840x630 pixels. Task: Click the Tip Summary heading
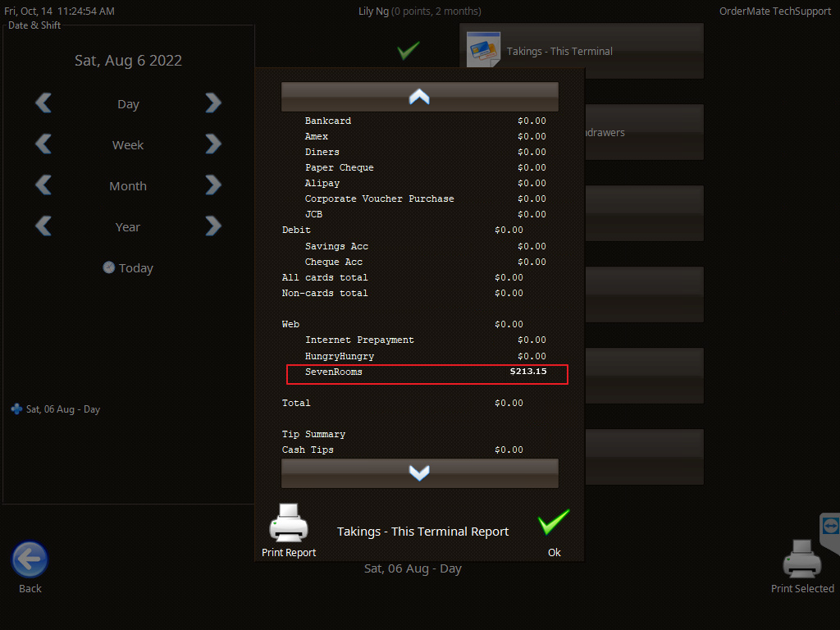tap(313, 434)
